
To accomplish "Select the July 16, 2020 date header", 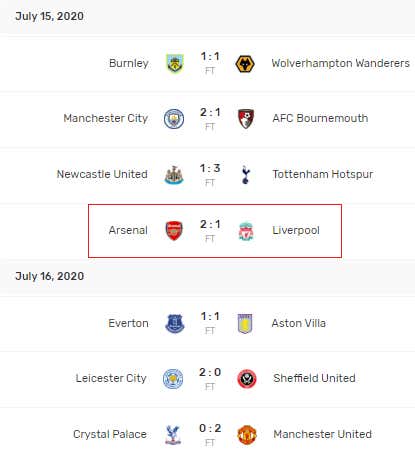I will pyautogui.click(x=50, y=276).
